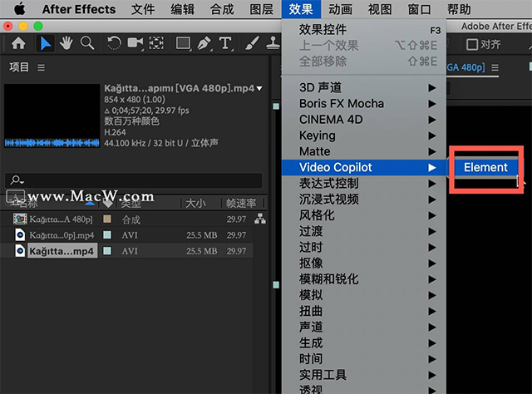The image size is (532, 394).
Task: Select the Type text tool
Action: pyautogui.click(x=225, y=43)
